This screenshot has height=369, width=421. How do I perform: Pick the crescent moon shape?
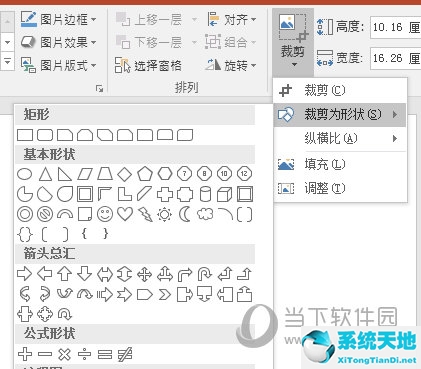pyautogui.click(x=184, y=214)
